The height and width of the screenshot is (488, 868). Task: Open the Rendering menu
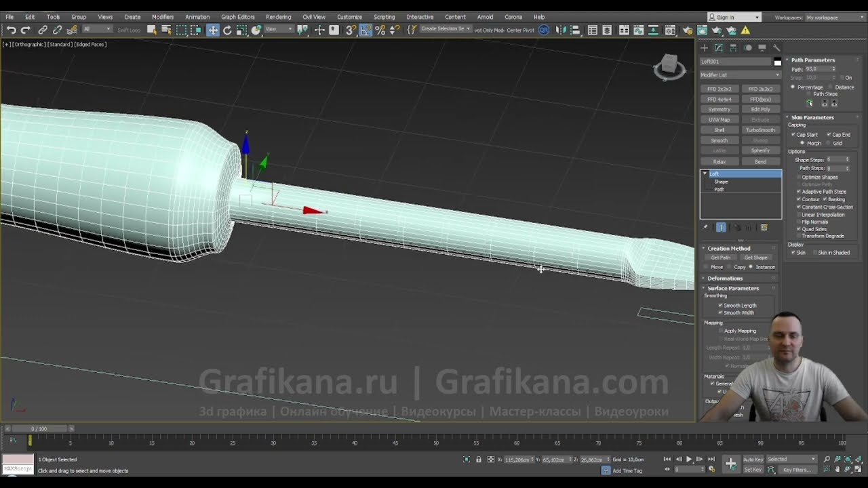[278, 17]
